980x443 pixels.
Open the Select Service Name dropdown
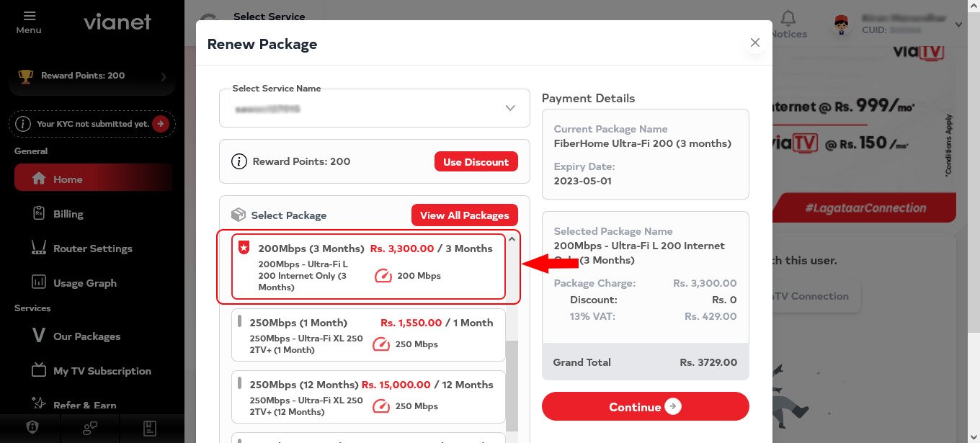pos(375,108)
